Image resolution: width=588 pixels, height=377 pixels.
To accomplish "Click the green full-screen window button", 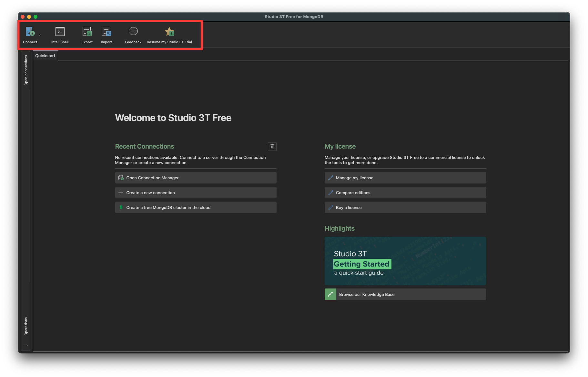I will [x=35, y=17].
